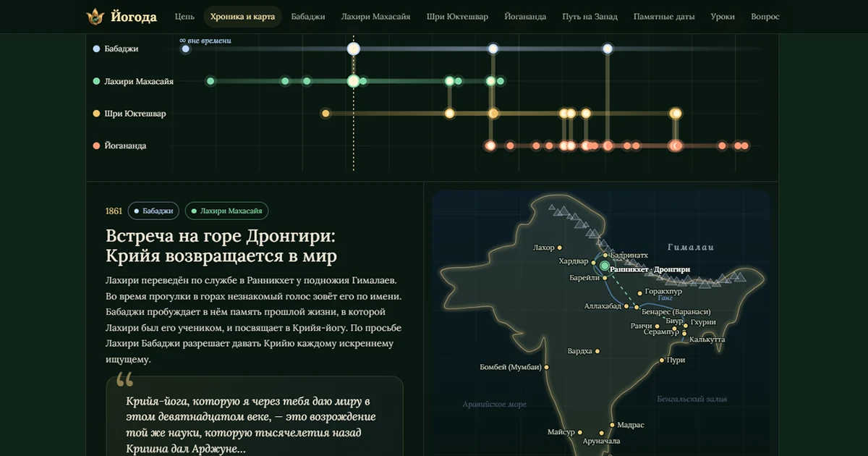
Task: Open Памятные даты section link
Action: click(x=664, y=17)
